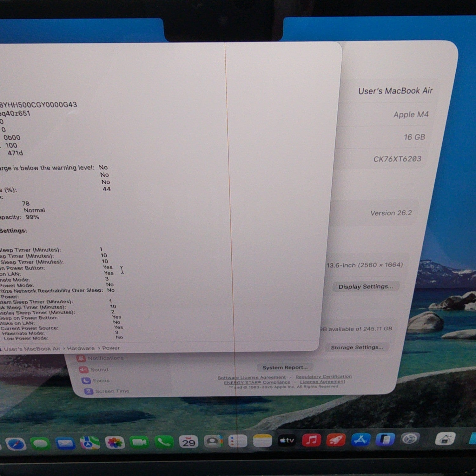The height and width of the screenshot is (476, 476).
Task: Open the Mail app in the Dock
Action: point(65,443)
